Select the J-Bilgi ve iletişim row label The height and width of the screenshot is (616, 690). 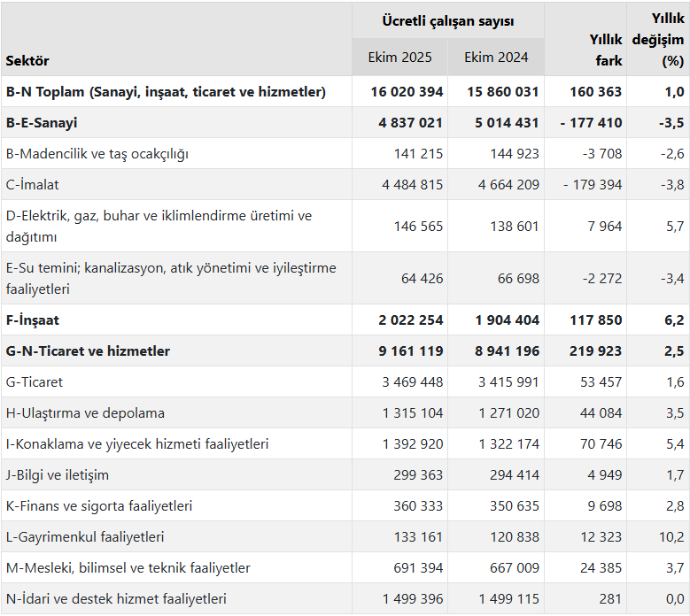(58, 475)
